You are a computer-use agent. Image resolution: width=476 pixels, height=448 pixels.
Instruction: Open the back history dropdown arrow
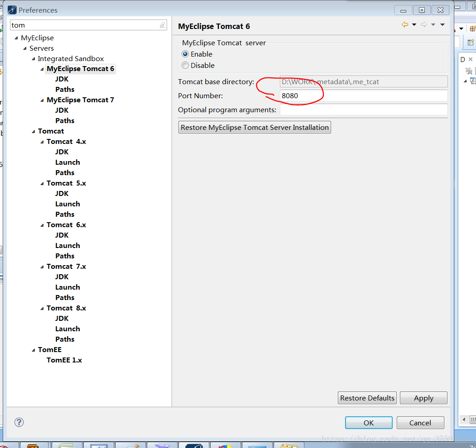(414, 24)
